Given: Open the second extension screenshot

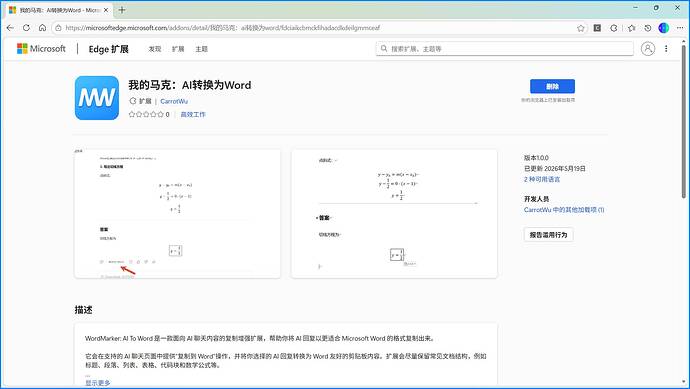Looking at the screenshot, I should 394,214.
